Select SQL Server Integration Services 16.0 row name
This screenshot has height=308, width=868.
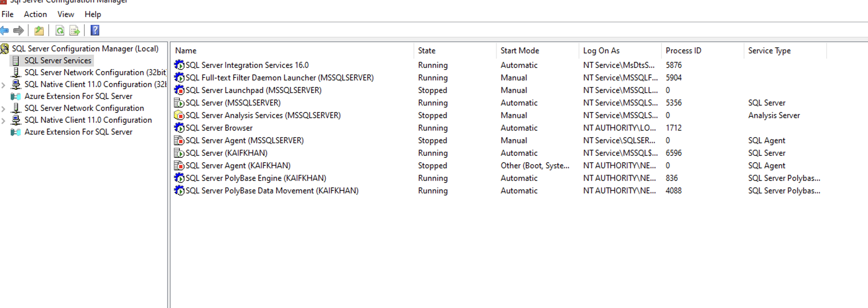click(247, 65)
